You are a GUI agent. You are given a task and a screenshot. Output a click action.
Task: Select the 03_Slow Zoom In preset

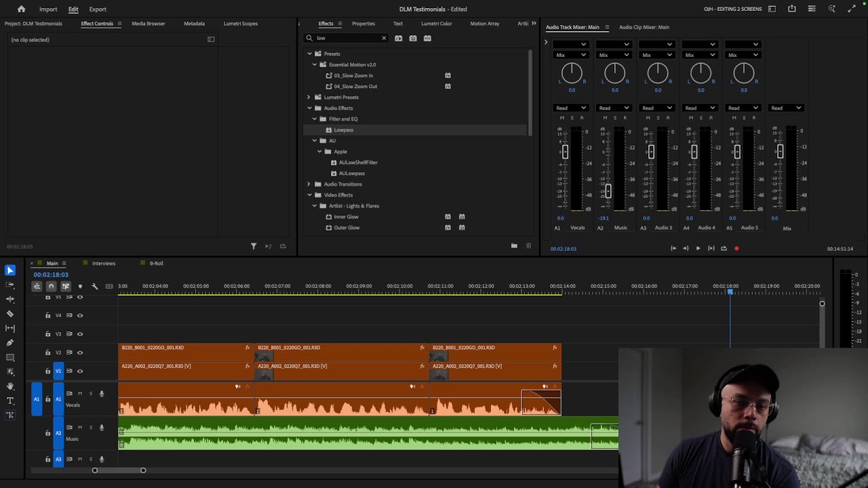click(x=353, y=75)
